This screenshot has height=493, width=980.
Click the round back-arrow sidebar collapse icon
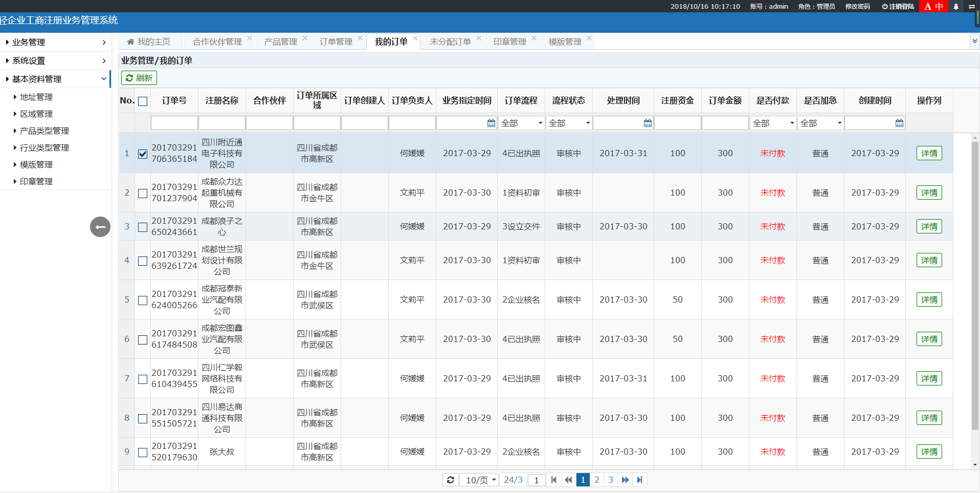pos(100,227)
